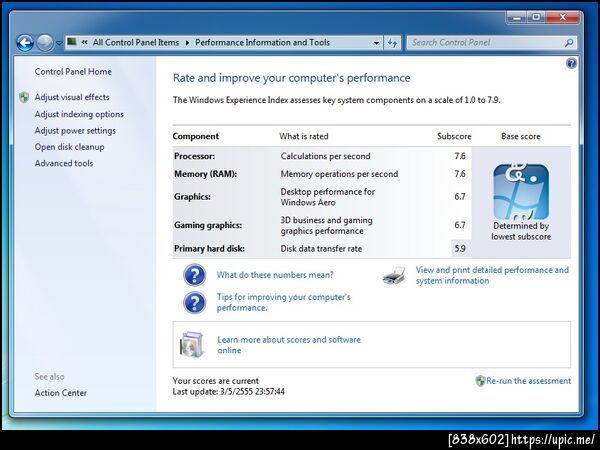Click the Subscore column header

(x=454, y=136)
